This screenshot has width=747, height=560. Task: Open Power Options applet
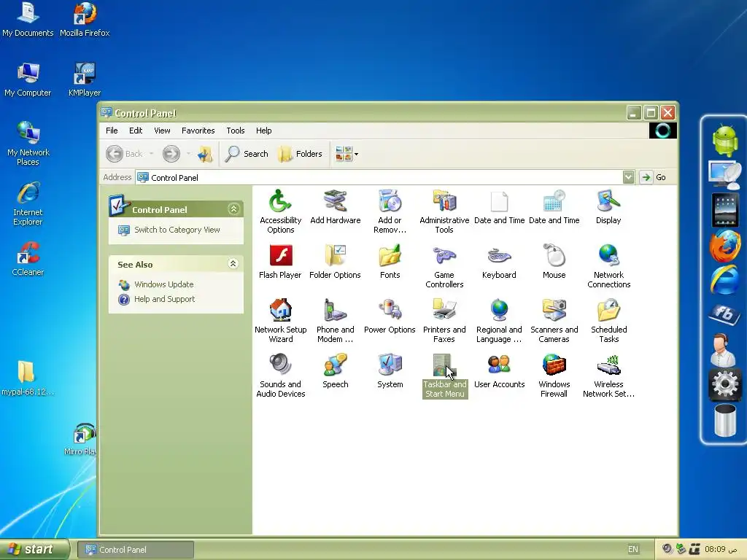(390, 316)
